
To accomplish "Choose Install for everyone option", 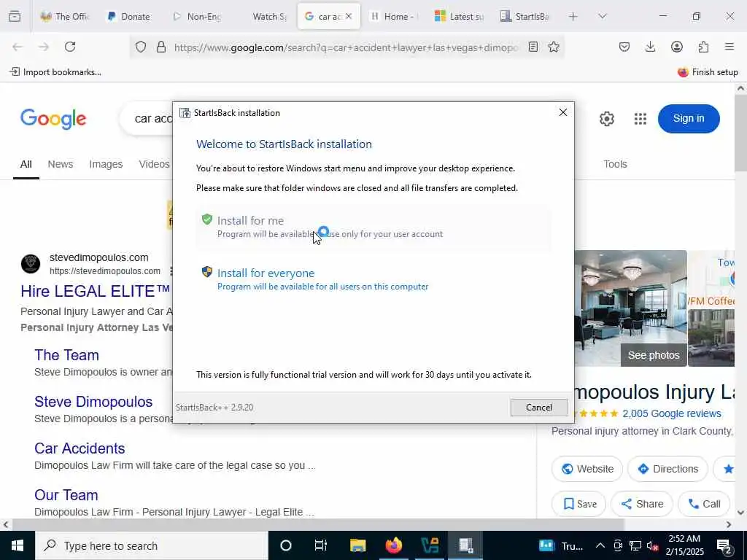I will tap(373, 279).
